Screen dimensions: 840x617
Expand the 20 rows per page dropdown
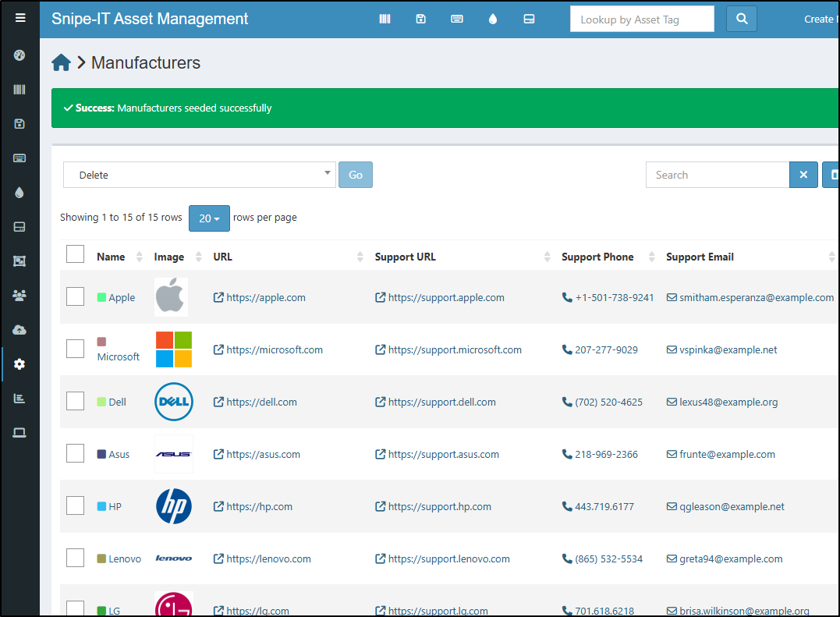pos(209,218)
